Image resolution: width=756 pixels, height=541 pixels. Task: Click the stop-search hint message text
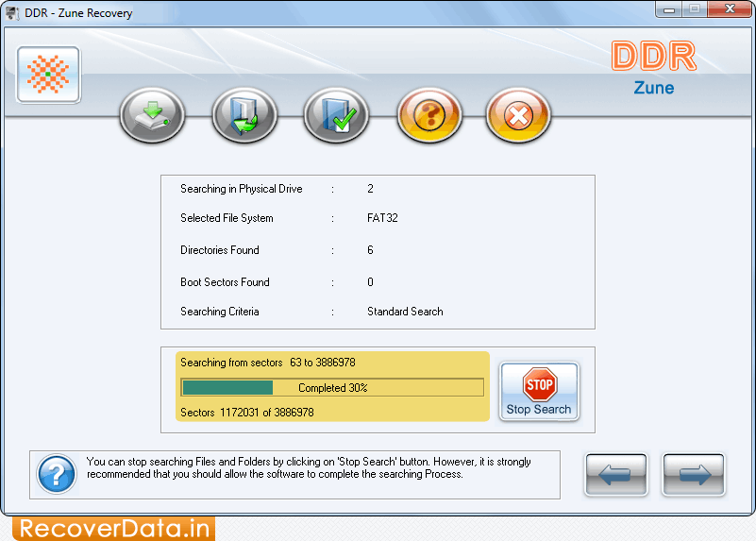[x=309, y=467]
